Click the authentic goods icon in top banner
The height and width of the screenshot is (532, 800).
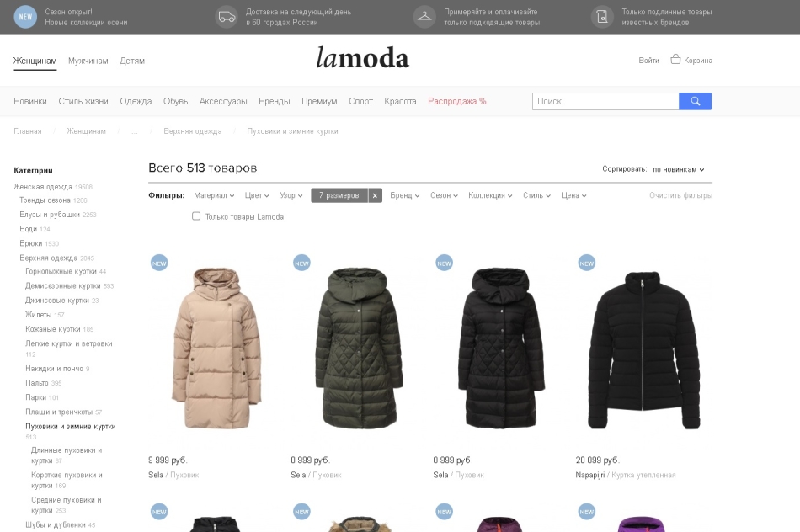(602, 17)
